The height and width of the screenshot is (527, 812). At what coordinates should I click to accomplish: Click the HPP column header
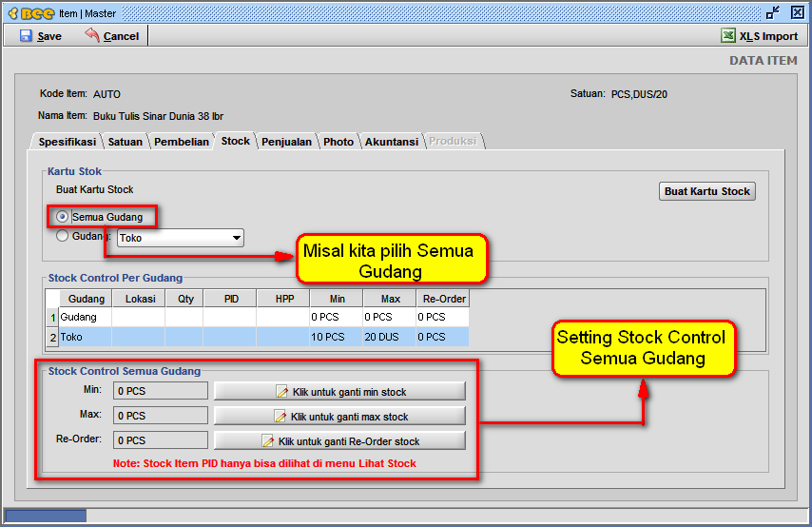pyautogui.click(x=284, y=299)
